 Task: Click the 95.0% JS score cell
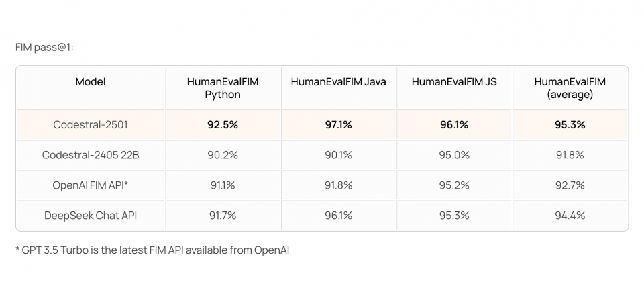(x=454, y=155)
